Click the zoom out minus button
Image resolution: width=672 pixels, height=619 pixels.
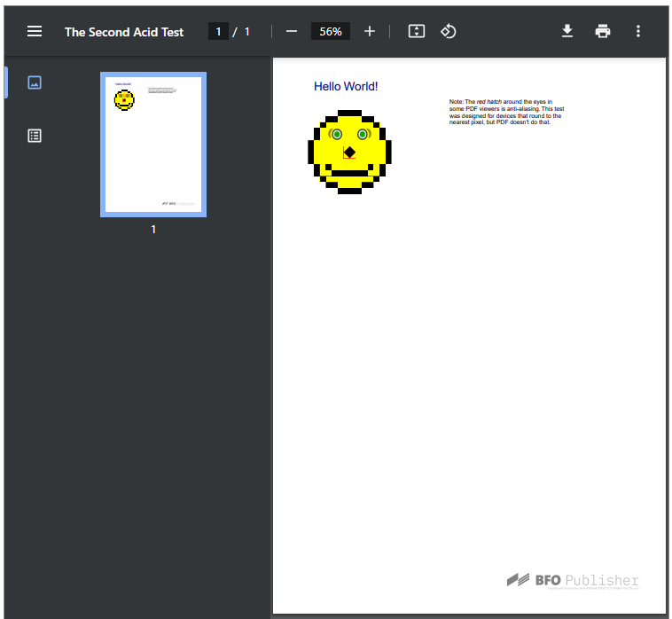pyautogui.click(x=292, y=31)
